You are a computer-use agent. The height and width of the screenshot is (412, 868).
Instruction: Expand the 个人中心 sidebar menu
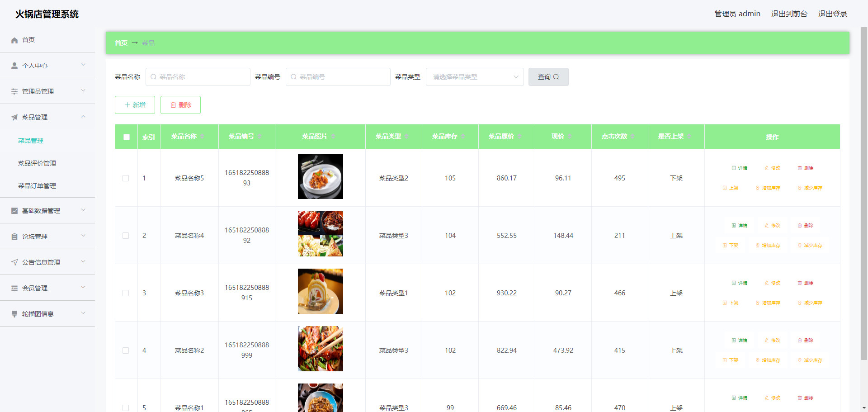point(47,66)
